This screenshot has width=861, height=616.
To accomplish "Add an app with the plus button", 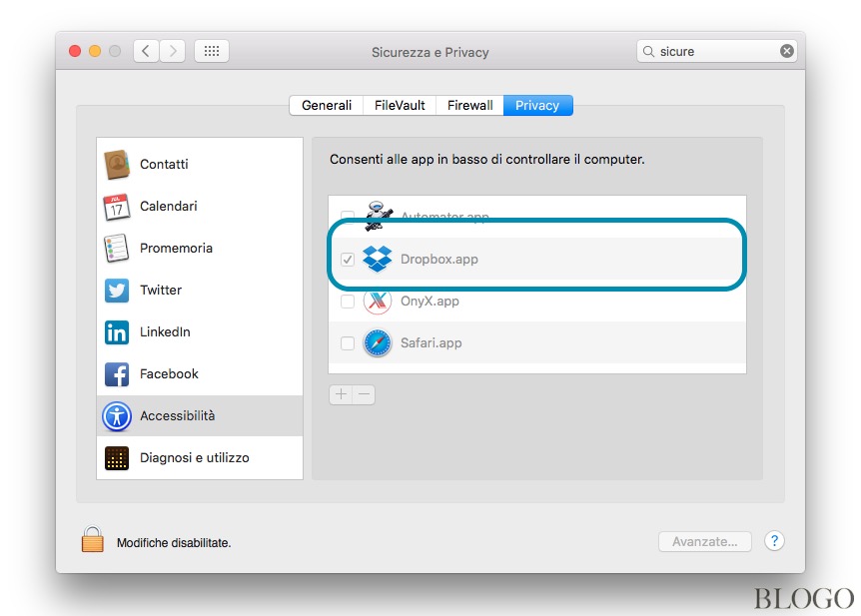I will pos(341,394).
